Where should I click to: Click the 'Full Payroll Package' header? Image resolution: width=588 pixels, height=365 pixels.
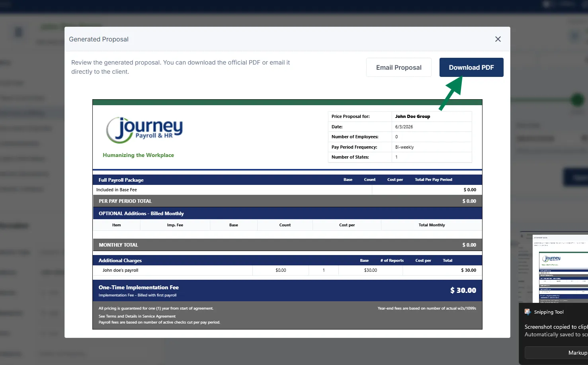tap(121, 180)
